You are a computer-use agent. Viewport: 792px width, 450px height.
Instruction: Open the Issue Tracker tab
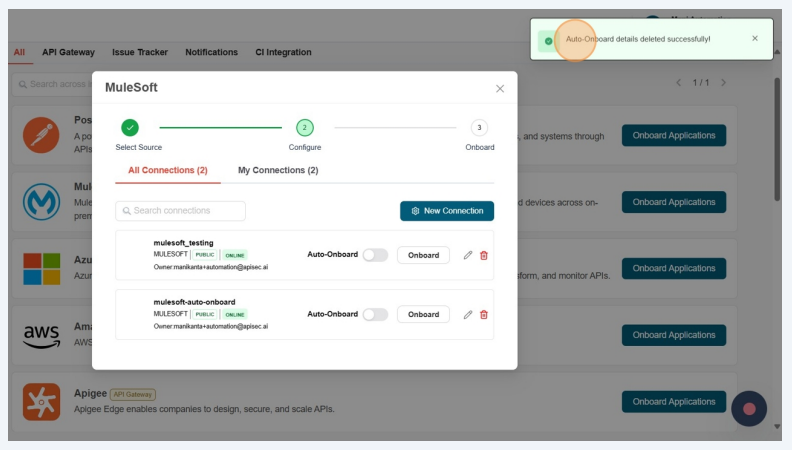(x=140, y=52)
